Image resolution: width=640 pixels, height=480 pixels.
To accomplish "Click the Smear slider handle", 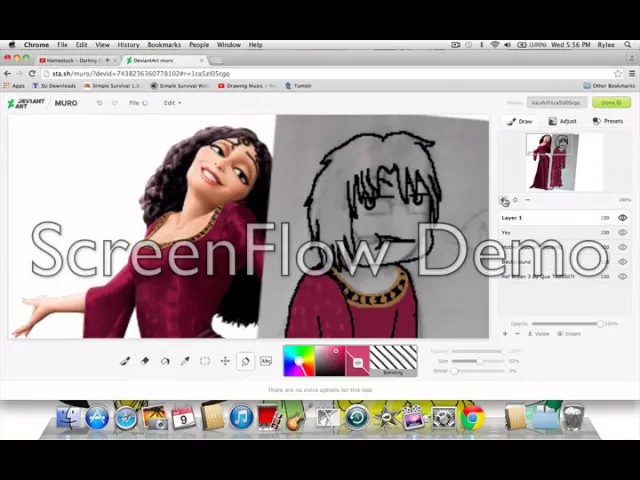I will click(454, 371).
